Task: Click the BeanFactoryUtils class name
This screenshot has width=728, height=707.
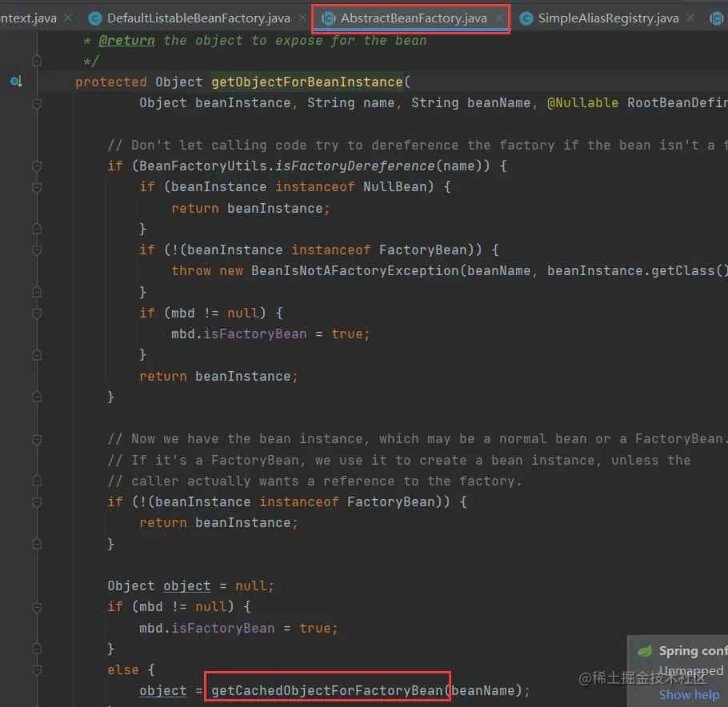Action: (x=203, y=166)
